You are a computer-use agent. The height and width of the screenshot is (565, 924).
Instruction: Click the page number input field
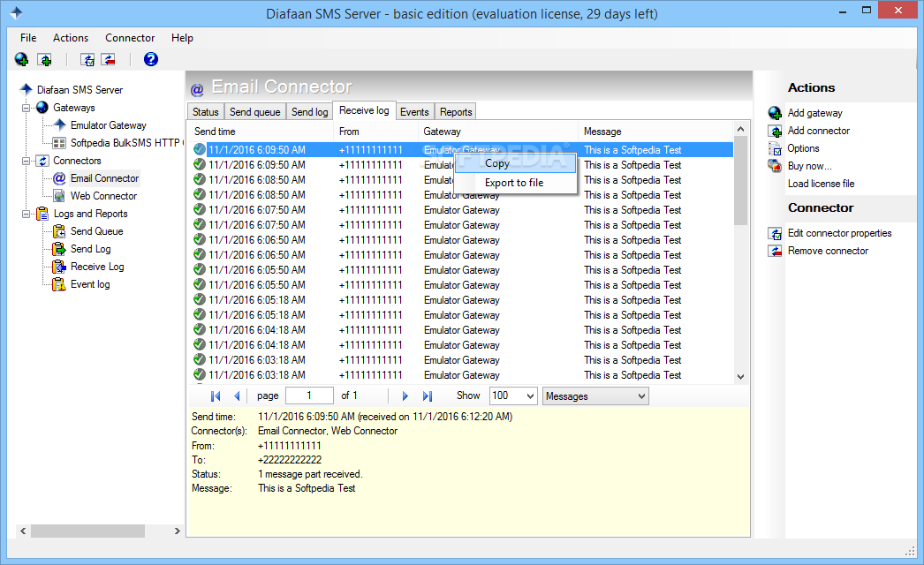[x=309, y=395]
